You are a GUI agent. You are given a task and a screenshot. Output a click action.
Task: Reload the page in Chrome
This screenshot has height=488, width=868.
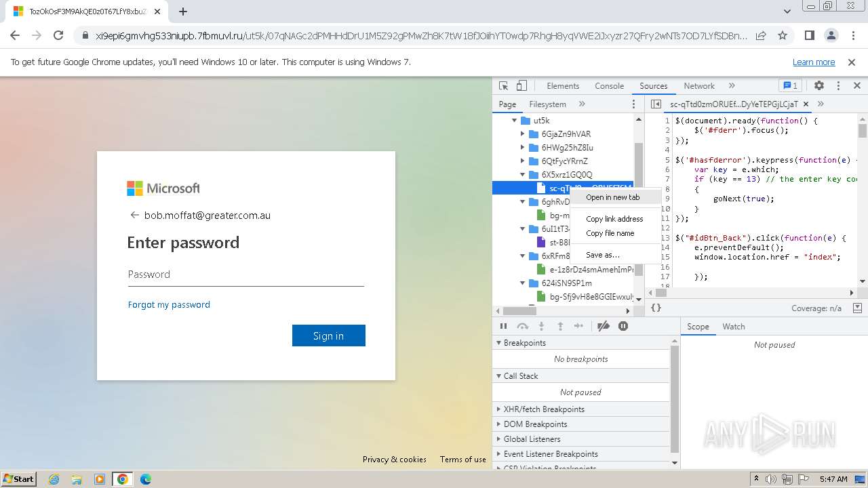pos(58,36)
